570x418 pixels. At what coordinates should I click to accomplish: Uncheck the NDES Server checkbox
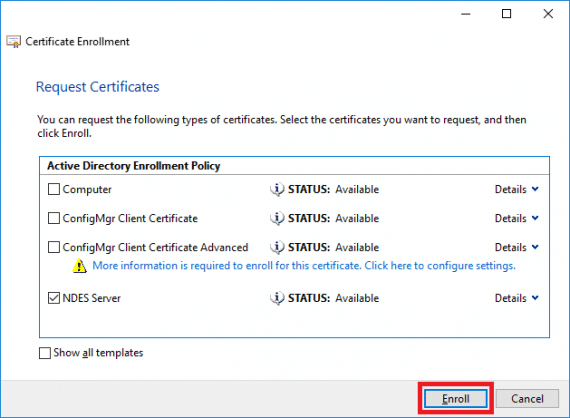click(54, 298)
